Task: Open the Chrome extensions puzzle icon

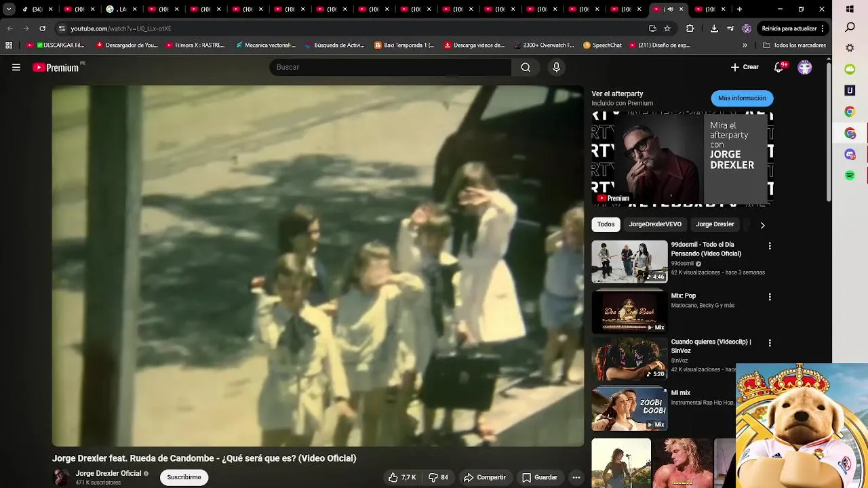Action: [x=690, y=28]
